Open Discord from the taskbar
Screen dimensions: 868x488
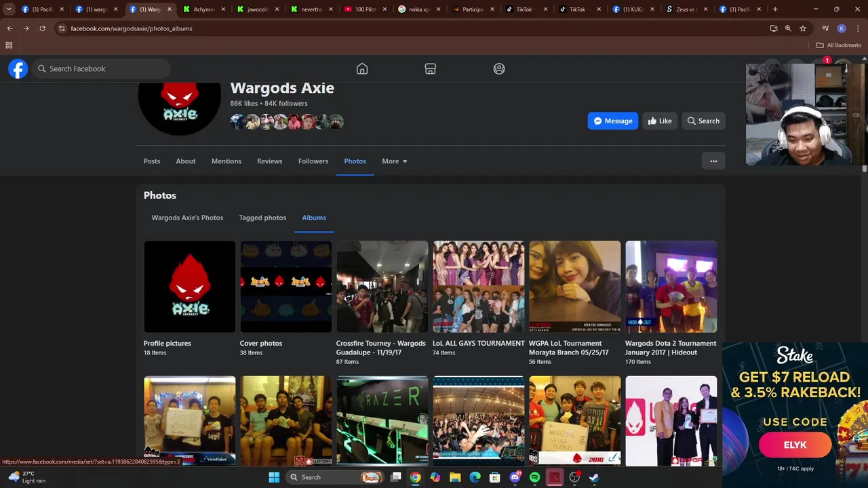[x=515, y=477]
